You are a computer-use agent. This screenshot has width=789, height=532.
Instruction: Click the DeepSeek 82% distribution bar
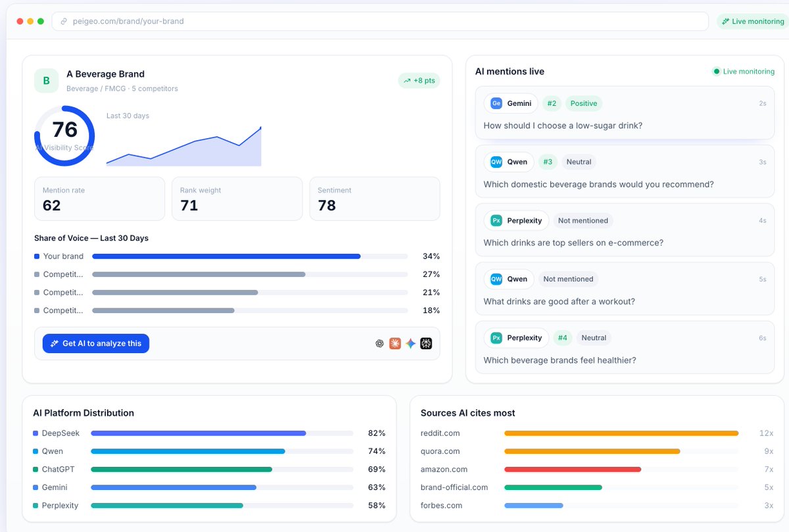point(199,433)
